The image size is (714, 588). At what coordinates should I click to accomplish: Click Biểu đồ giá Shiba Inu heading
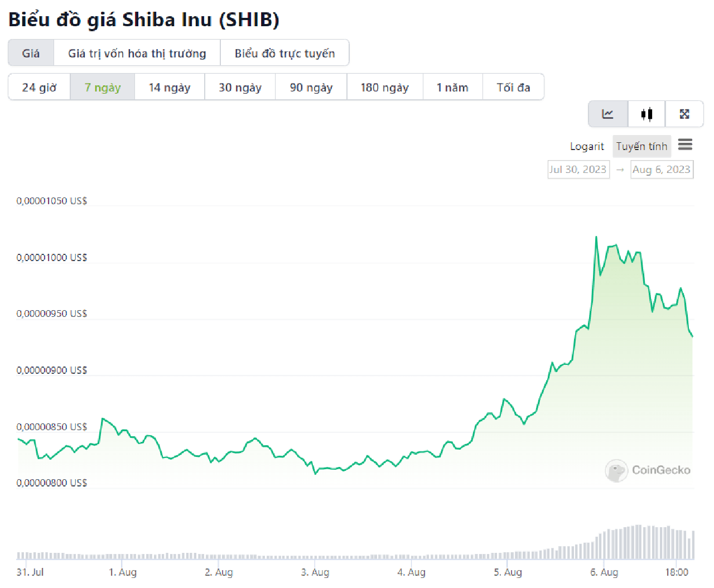[x=144, y=20]
